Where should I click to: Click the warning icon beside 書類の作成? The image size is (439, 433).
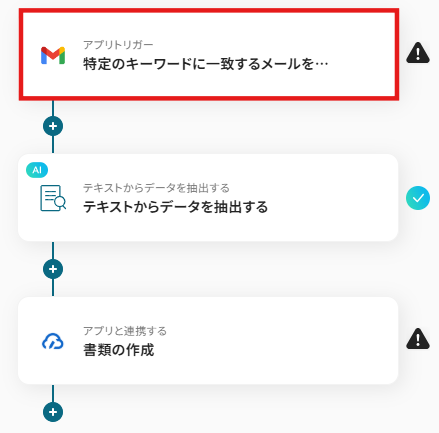tap(418, 339)
